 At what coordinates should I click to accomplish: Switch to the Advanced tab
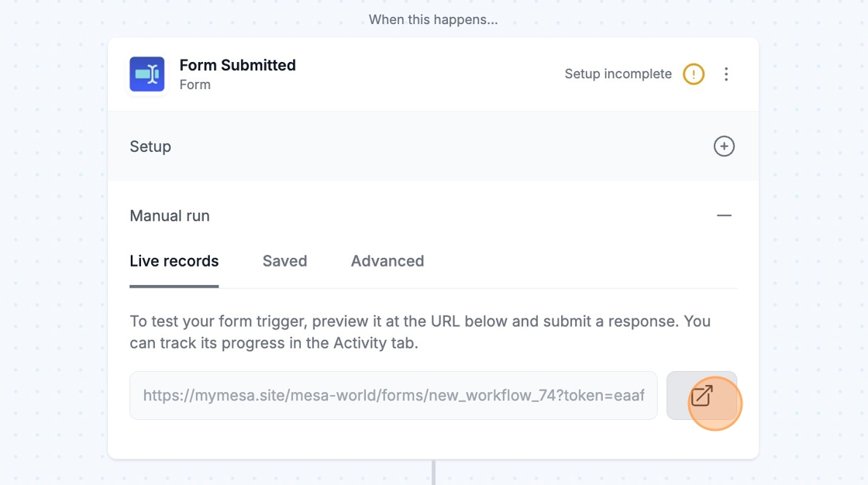(x=387, y=261)
